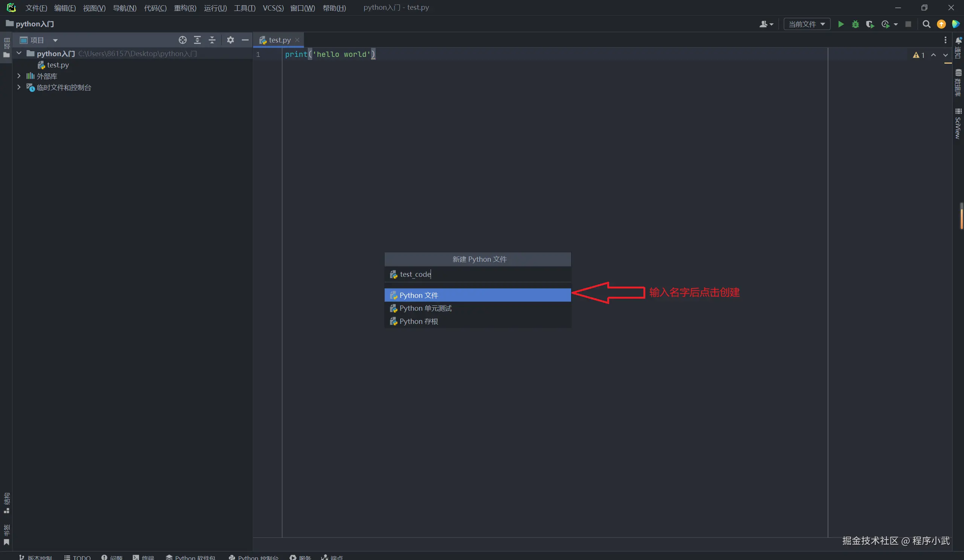Expand 临时文件和控制台 node
This screenshot has width=964, height=560.
click(x=19, y=88)
